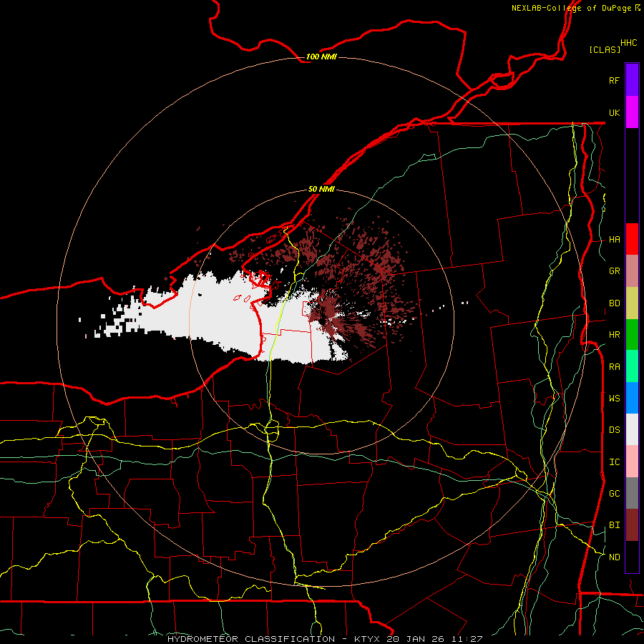Pick the HR green legend swatch
The width and height of the screenshot is (644, 644).
click(632, 335)
